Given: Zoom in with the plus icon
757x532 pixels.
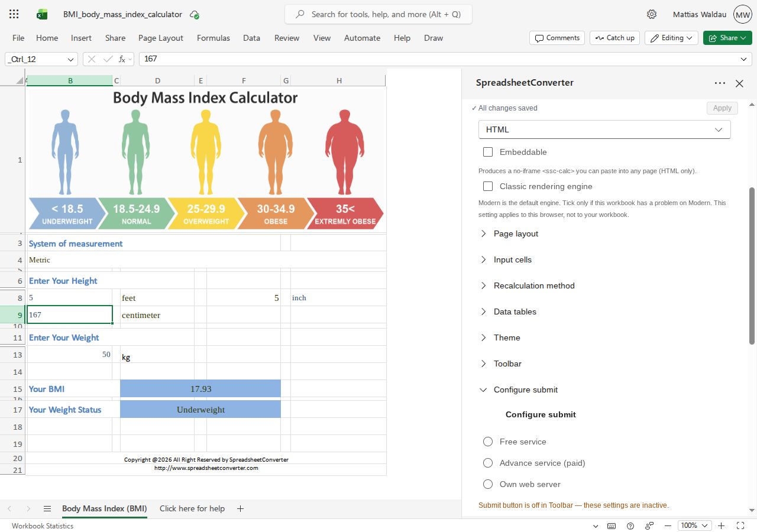Looking at the screenshot, I should pyautogui.click(x=722, y=525).
